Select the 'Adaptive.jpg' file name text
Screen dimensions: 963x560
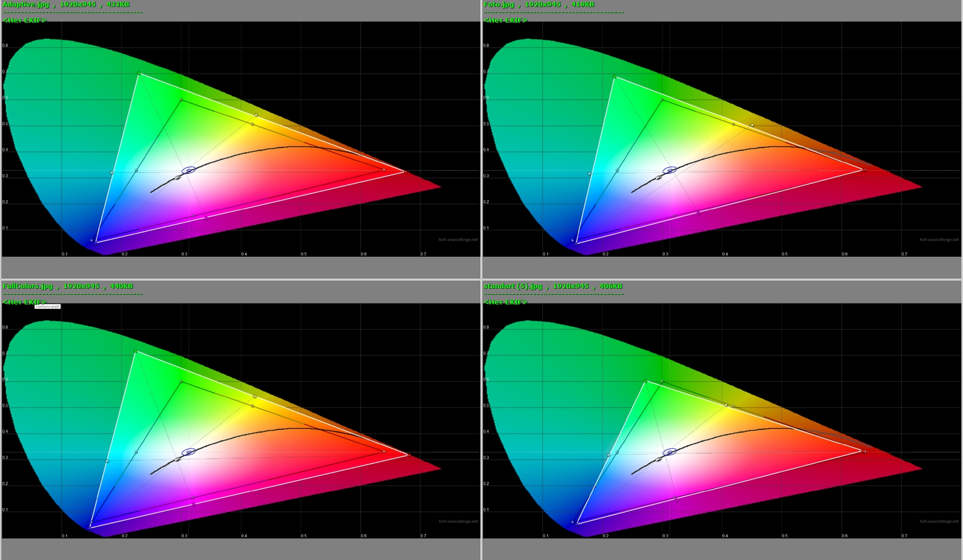point(26,5)
